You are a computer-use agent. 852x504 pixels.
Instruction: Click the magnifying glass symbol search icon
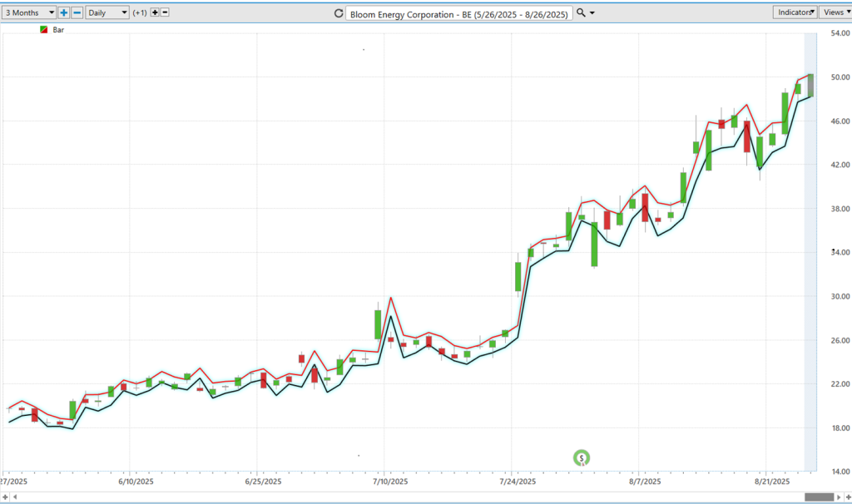581,12
